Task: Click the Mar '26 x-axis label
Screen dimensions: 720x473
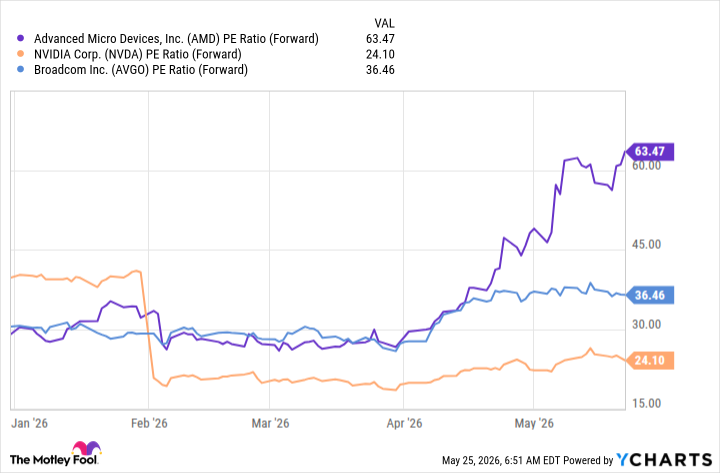Action: pos(270,423)
